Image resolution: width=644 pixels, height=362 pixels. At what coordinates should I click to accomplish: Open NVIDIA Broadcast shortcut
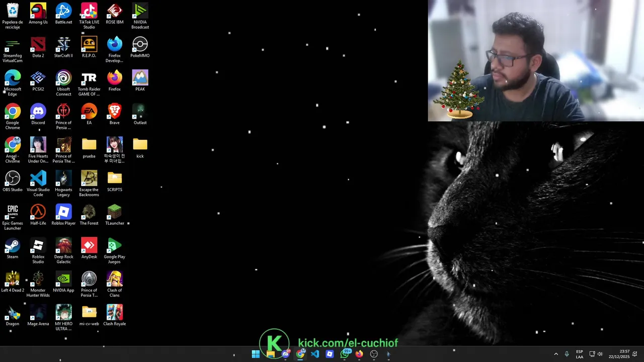[x=140, y=16]
